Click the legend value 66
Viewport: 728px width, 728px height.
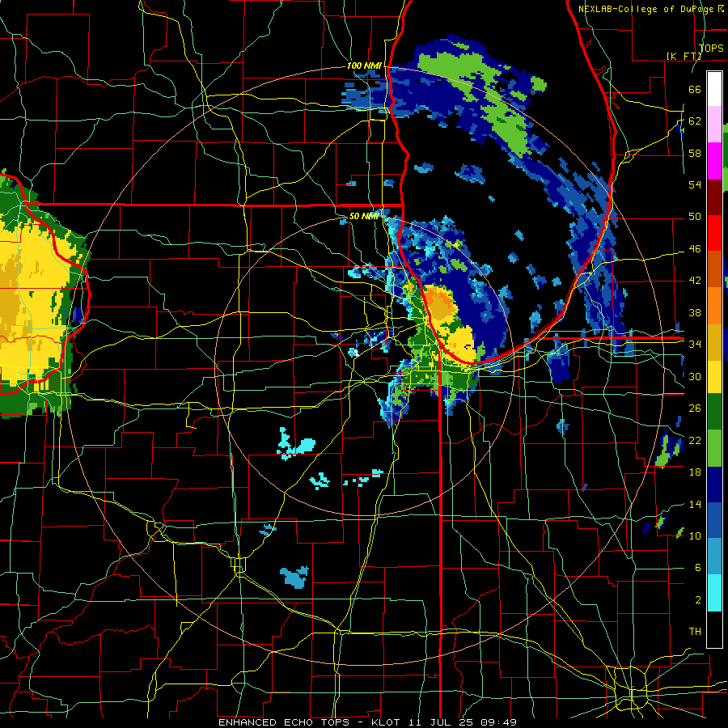695,90
